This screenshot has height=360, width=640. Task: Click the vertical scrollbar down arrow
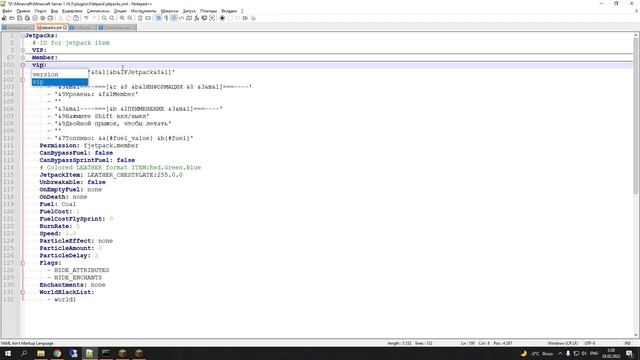tap(636, 335)
